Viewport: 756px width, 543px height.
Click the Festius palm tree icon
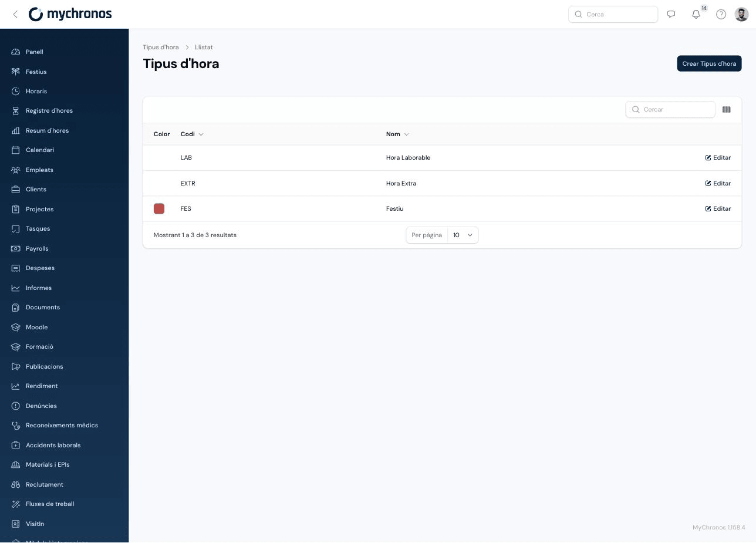pyautogui.click(x=16, y=72)
